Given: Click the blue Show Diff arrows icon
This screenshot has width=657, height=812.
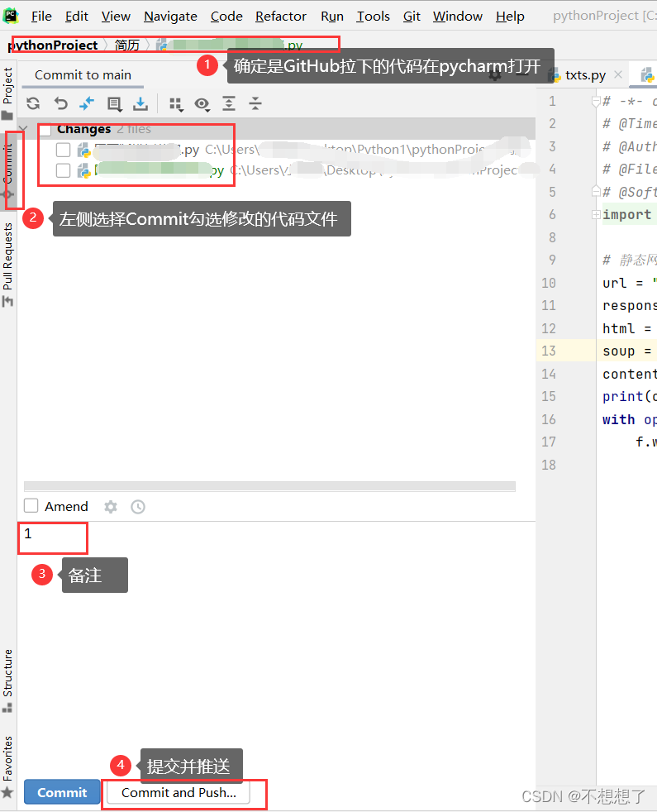Looking at the screenshot, I should point(87,103).
